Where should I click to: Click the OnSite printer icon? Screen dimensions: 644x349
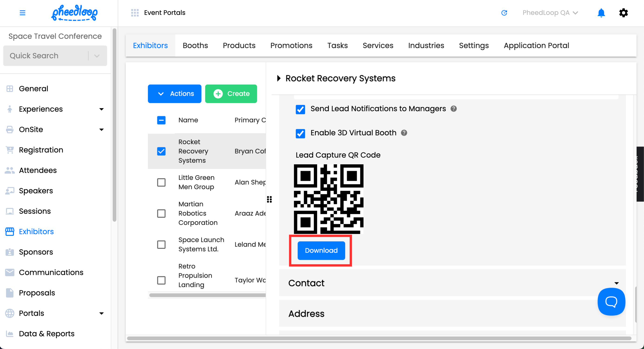[10, 129]
